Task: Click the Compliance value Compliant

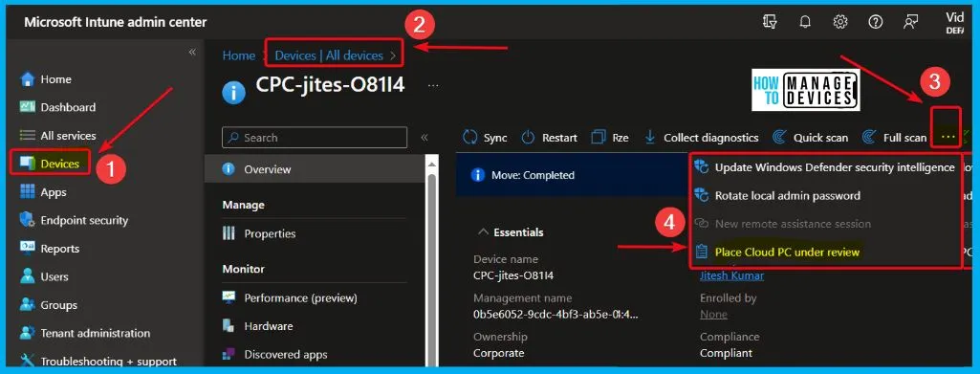Action: click(x=726, y=353)
